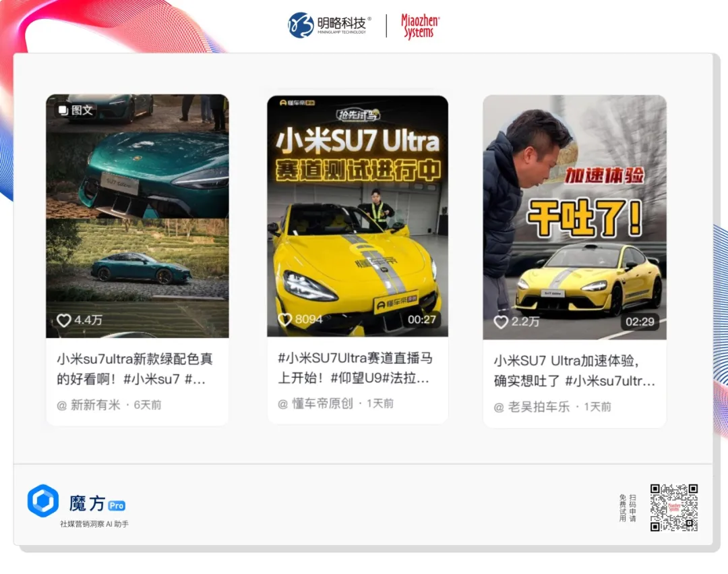
Task: Click the 1天前 timestamp on 老吴拍车乐 card
Action: [x=597, y=407]
